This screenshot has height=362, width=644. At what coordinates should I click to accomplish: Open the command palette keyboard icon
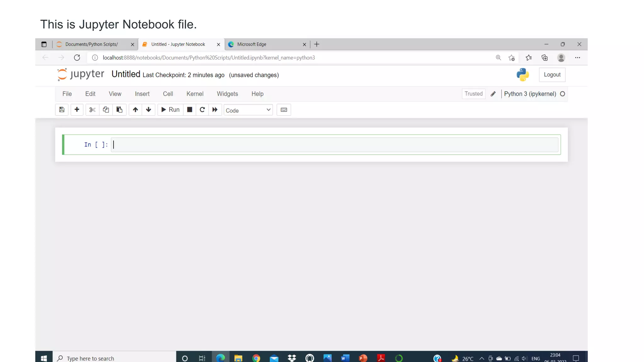pos(284,110)
